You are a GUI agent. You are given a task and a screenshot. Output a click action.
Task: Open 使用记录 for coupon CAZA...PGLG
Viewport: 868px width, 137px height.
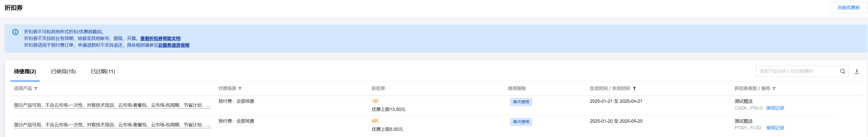click(x=775, y=108)
